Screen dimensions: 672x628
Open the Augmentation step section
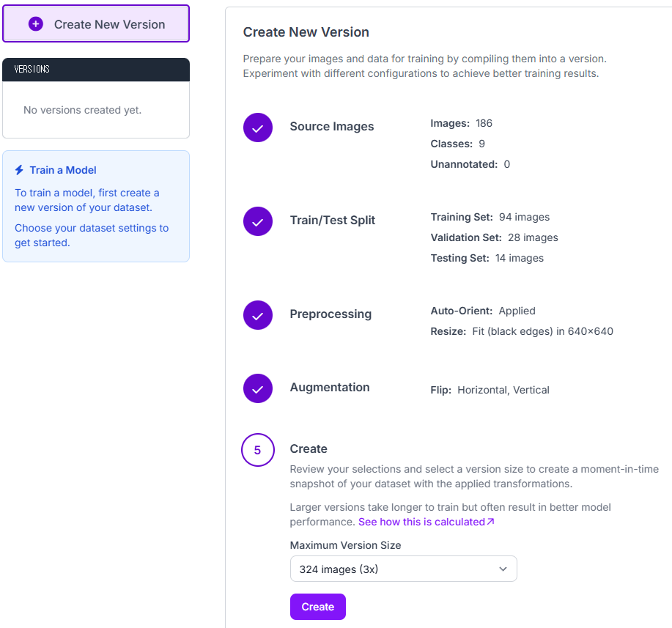[x=330, y=387]
